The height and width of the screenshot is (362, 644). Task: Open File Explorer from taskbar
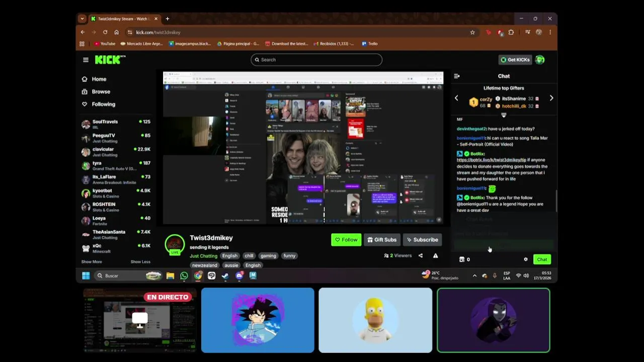click(170, 276)
